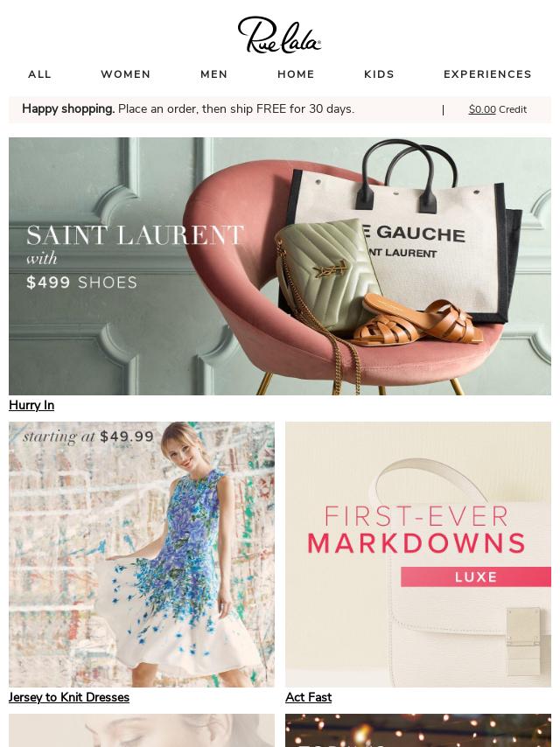This screenshot has width=560, height=747.
Task: Open the string lights promo tile
Action: click(418, 730)
